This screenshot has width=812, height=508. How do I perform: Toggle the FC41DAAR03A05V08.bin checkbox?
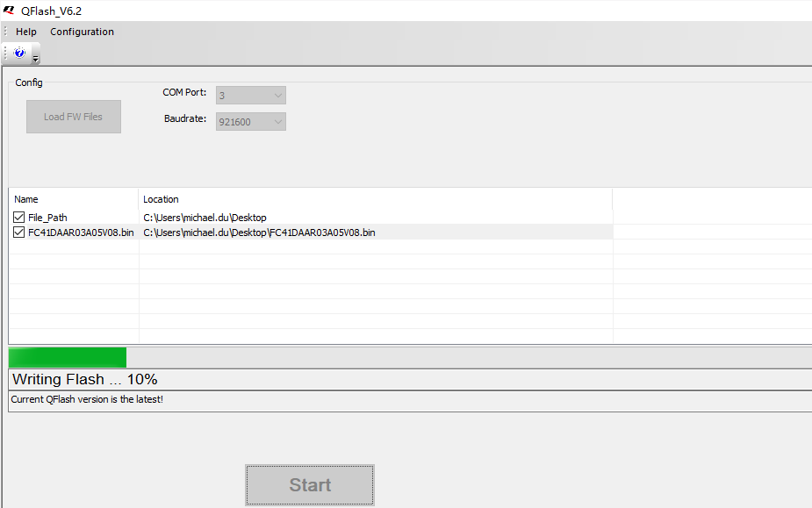(19, 233)
